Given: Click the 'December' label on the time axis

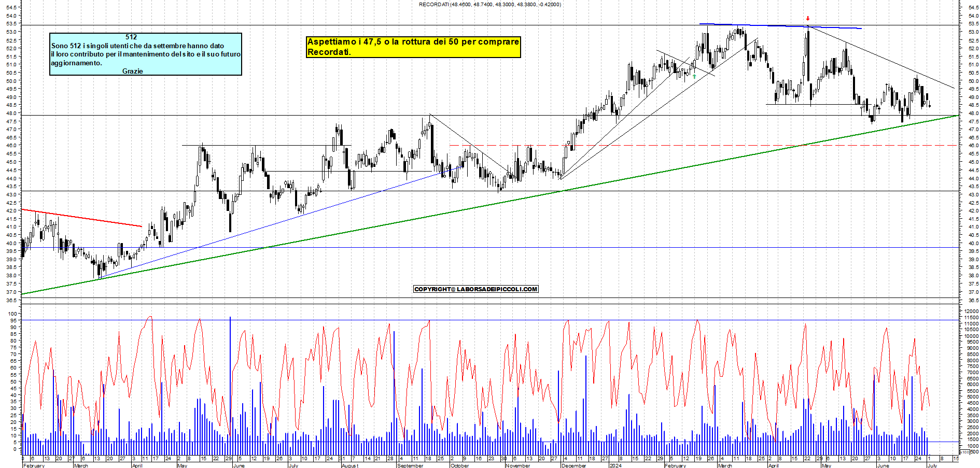Looking at the screenshot, I should [573, 465].
